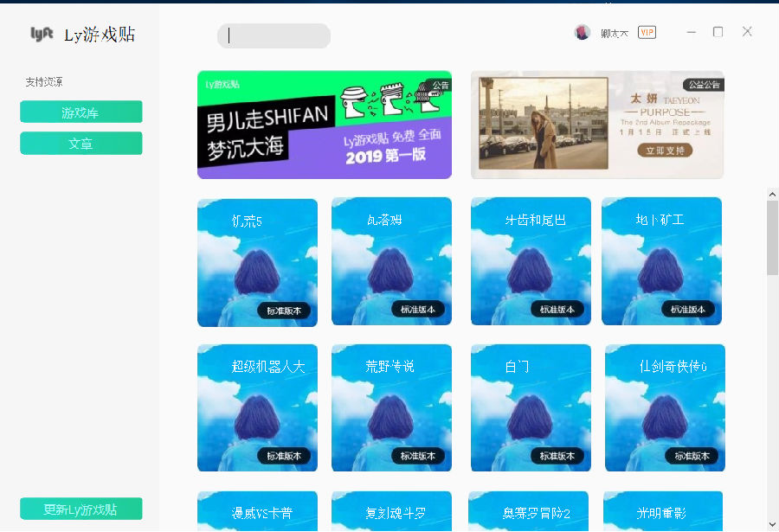Viewport: 779px width, 532px height.
Task: Open the TAEYEON Purpose album banner
Action: [597, 125]
